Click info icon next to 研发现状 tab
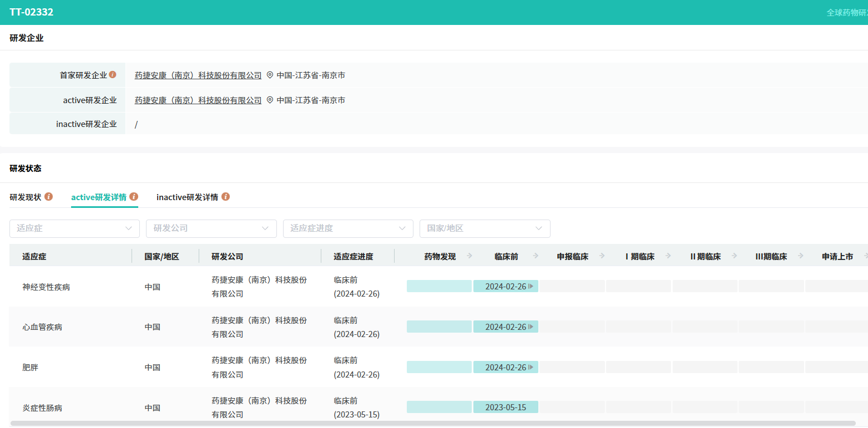This screenshot has height=428, width=868. [x=49, y=197]
